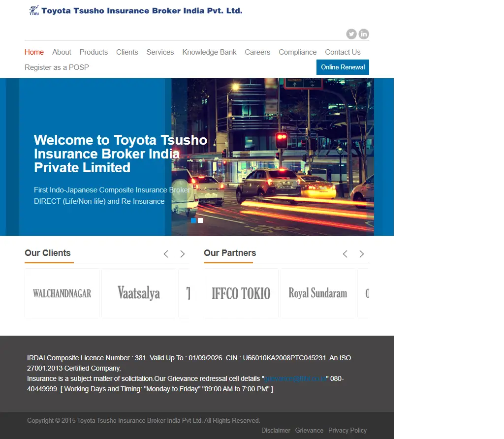Open the LinkedIn social icon
Screen dimensions: 504x439
click(364, 34)
